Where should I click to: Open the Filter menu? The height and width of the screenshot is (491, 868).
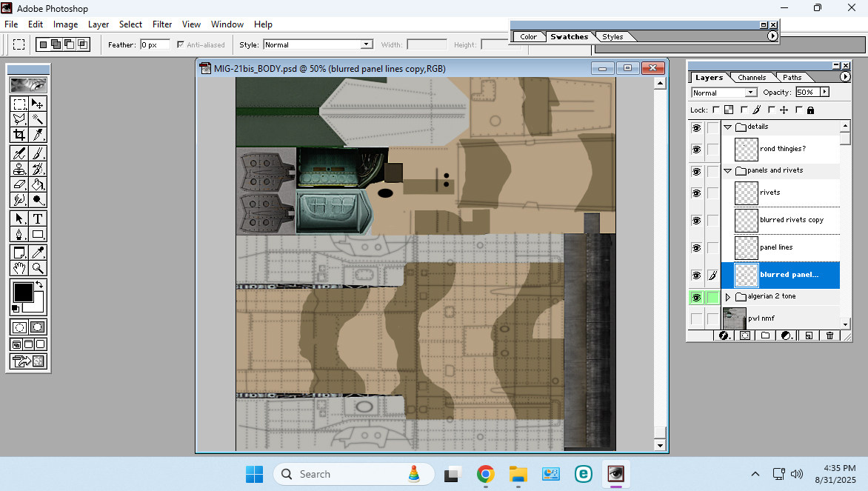pos(162,24)
